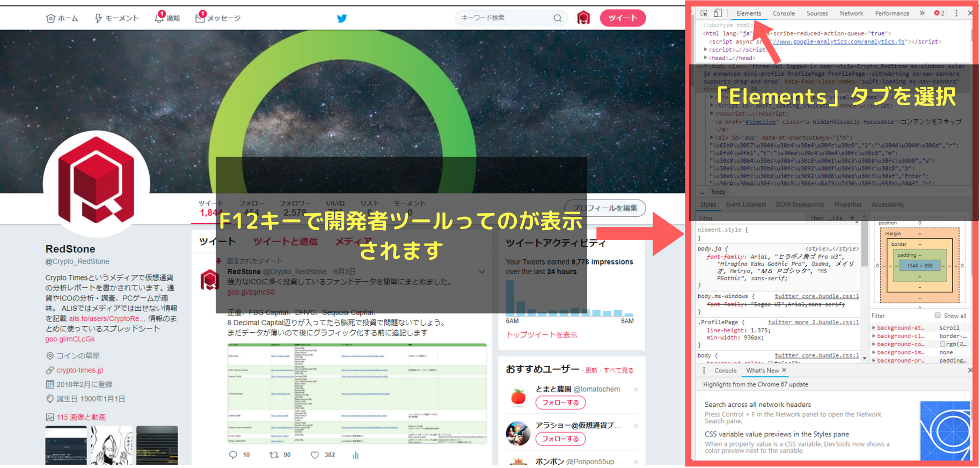Open messages via the envelope icon
Image resolution: width=980 pixels, height=468 pixels.
200,18
